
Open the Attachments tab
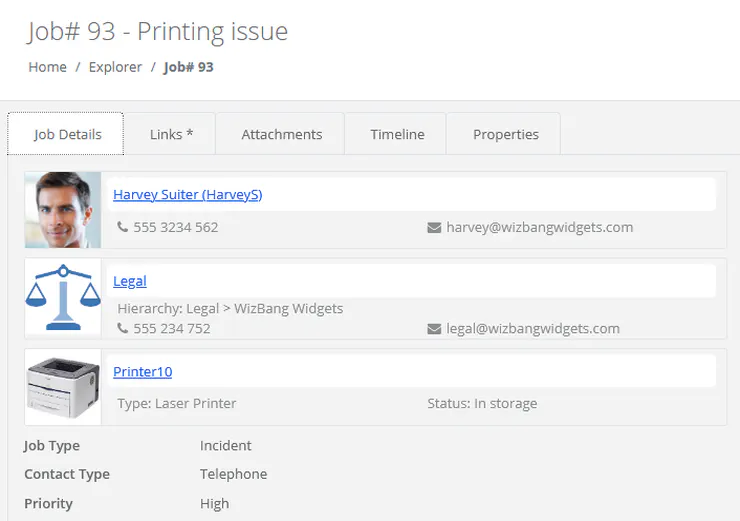[281, 134]
